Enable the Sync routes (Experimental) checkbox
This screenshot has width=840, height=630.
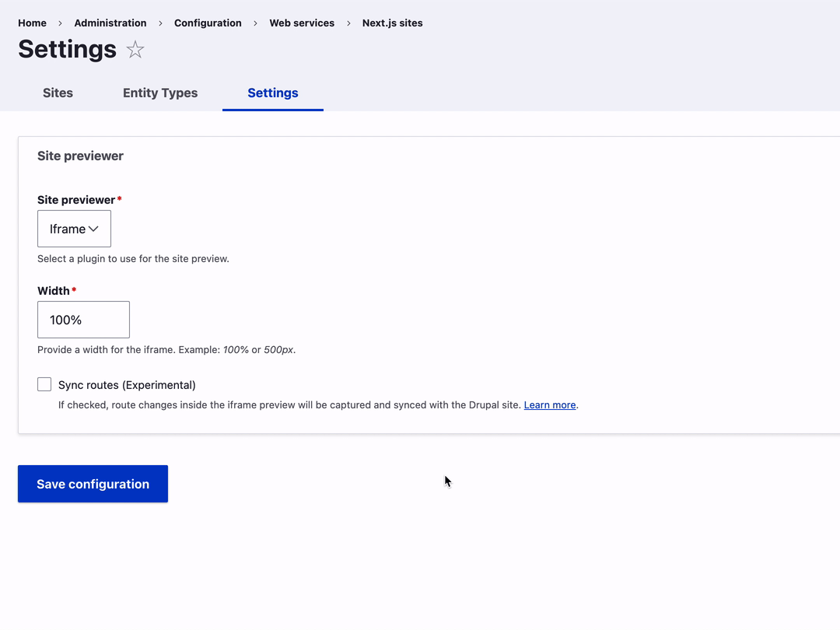pos(44,384)
